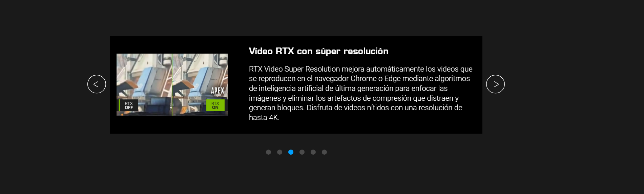The height and width of the screenshot is (194, 644).
Task: Click the sharp RTX ON side of image
Action: [200, 85]
